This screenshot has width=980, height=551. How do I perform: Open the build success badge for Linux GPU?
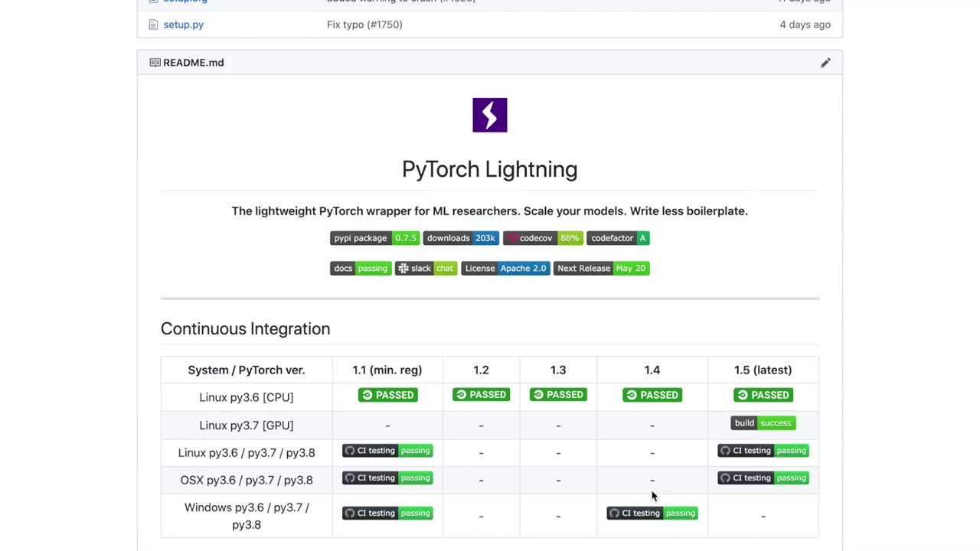pos(763,423)
